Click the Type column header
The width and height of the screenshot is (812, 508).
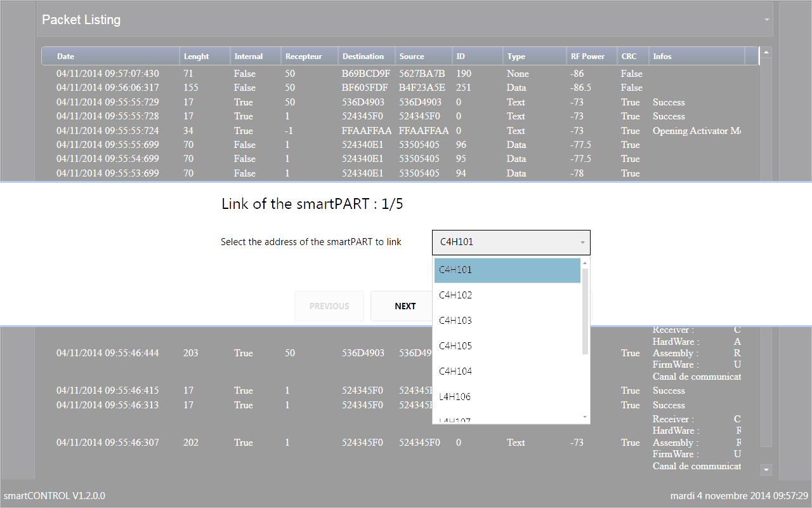[x=535, y=57]
